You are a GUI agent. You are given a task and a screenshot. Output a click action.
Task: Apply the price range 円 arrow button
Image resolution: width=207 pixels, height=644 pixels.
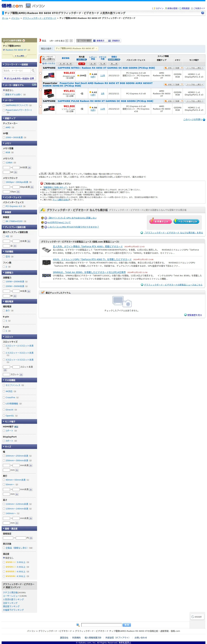[x=31, y=538]
